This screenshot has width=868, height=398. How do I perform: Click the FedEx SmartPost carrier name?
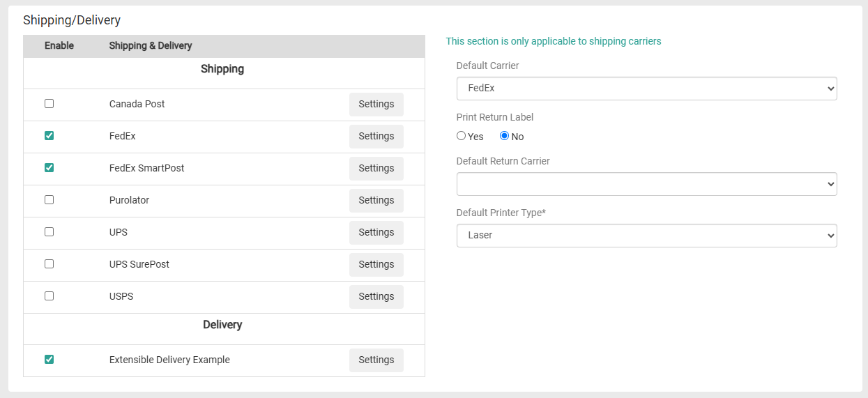click(147, 168)
